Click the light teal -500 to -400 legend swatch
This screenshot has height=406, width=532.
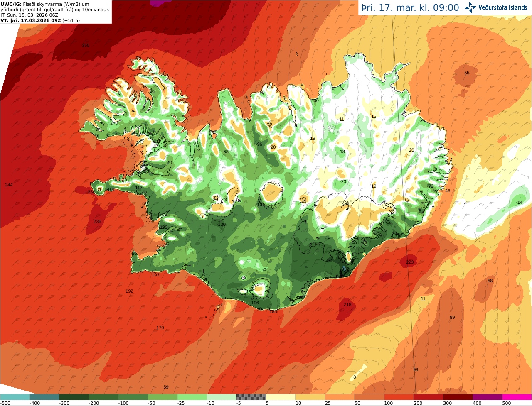point(15,397)
